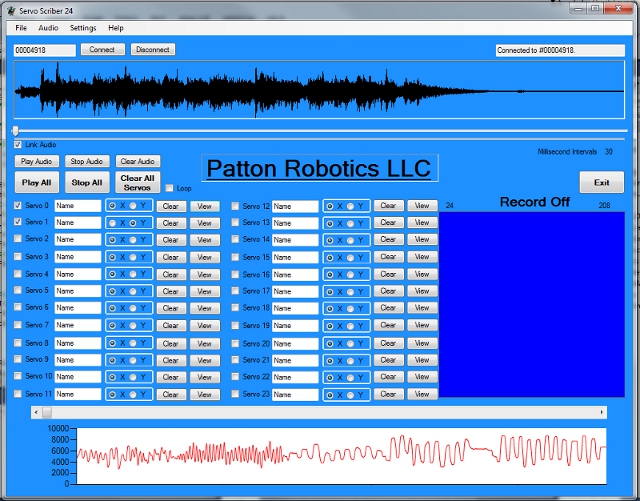
Task: Check the Servo 5 checkbox
Action: [x=18, y=290]
